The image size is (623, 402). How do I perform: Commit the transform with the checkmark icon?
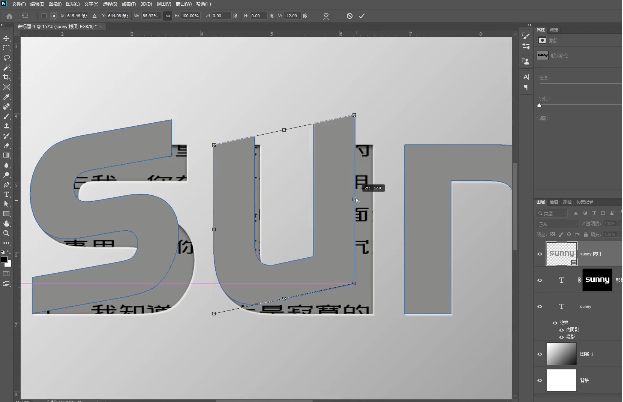(x=362, y=16)
